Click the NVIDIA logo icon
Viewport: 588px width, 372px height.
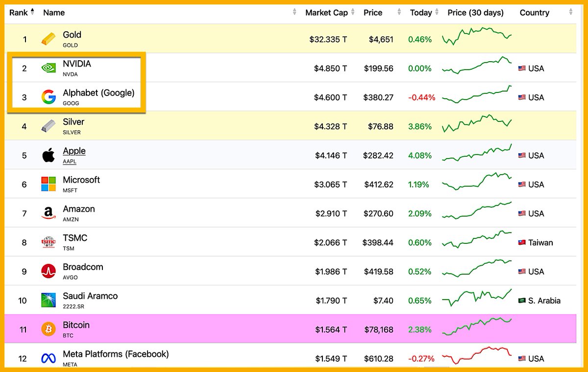coord(48,68)
